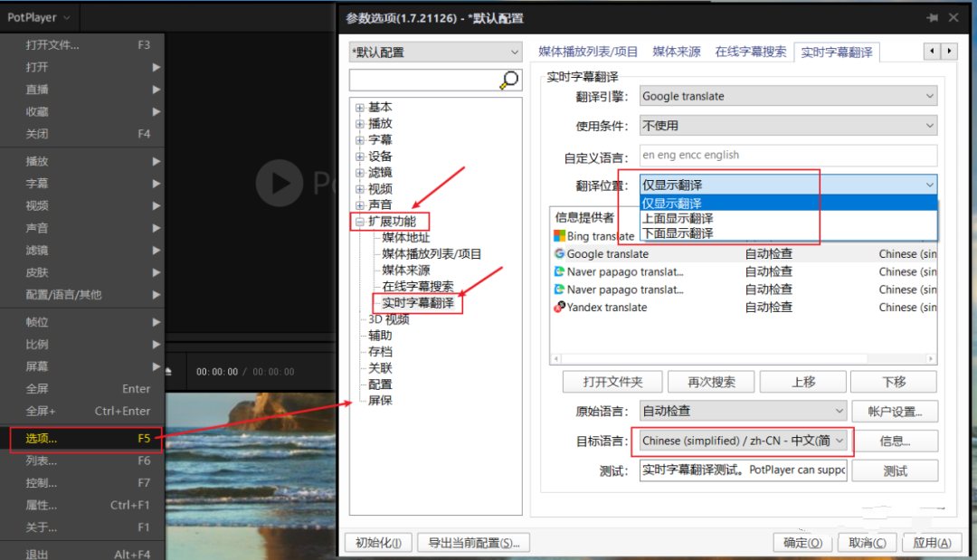Open 帐户设置... button
This screenshot has height=560, width=977.
pos(895,411)
